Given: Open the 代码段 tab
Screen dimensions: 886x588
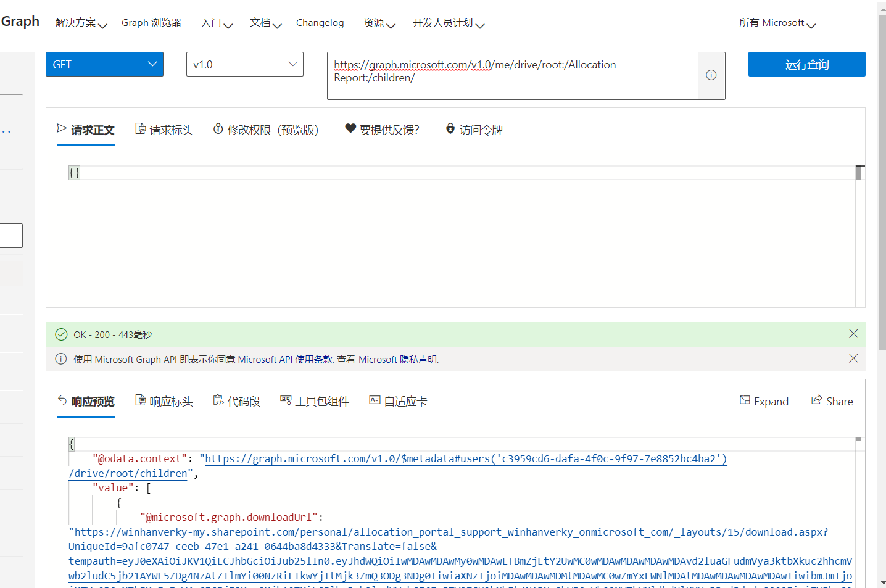Looking at the screenshot, I should (x=237, y=401).
